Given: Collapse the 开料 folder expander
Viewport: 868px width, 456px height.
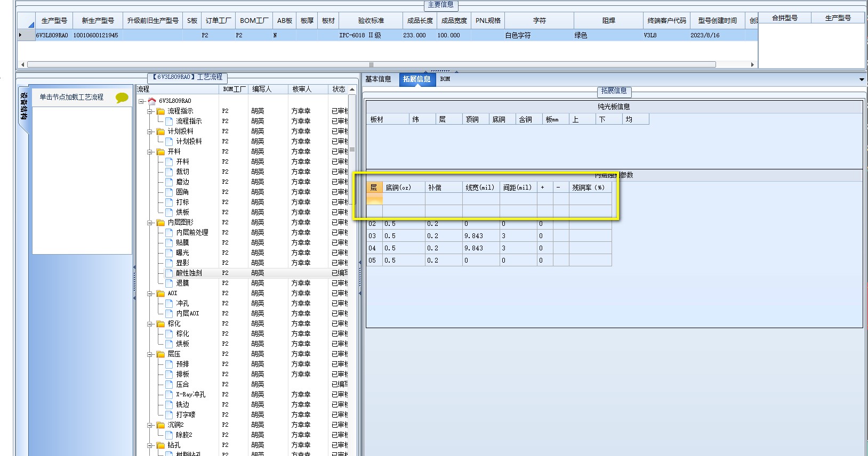Looking at the screenshot, I should (150, 151).
